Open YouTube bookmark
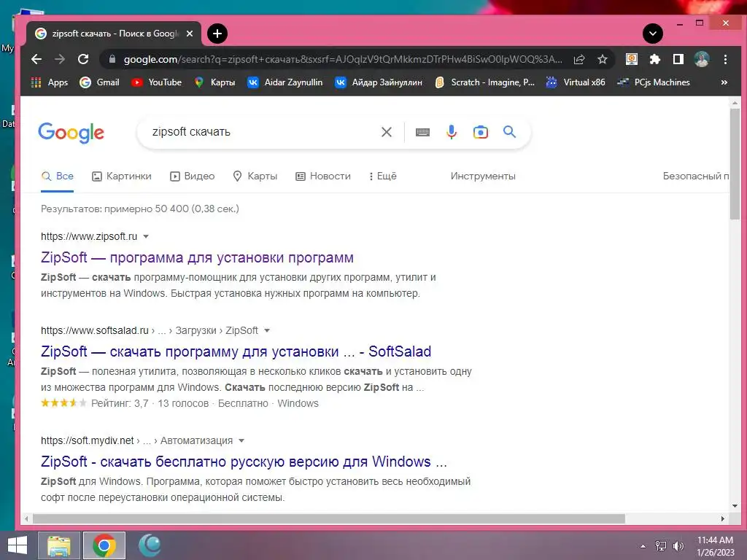Image resolution: width=747 pixels, height=560 pixels. [x=156, y=82]
